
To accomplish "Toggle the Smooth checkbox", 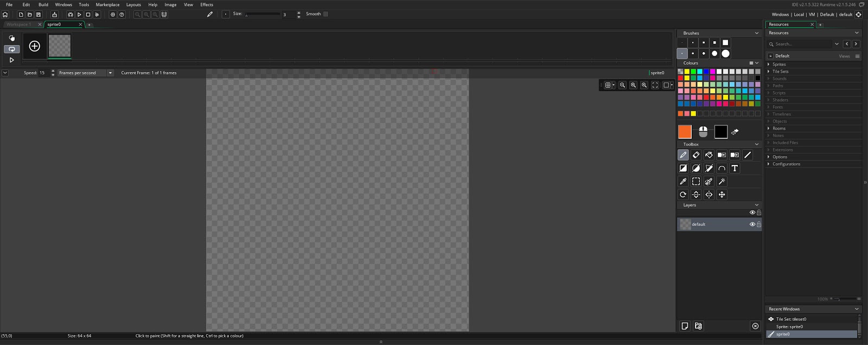I will tap(325, 14).
